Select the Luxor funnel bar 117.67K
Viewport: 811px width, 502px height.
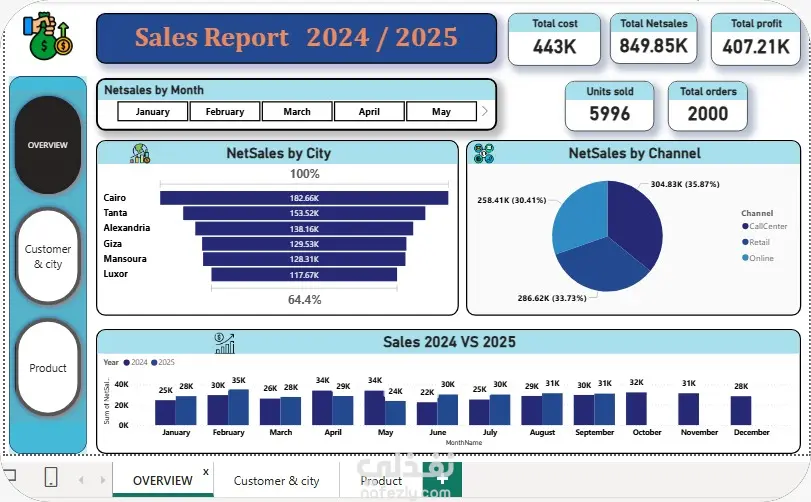[304, 275]
